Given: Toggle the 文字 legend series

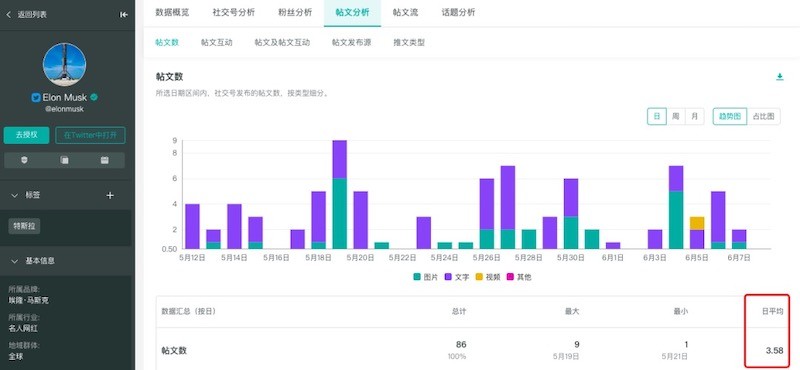Looking at the screenshot, I should [456, 277].
